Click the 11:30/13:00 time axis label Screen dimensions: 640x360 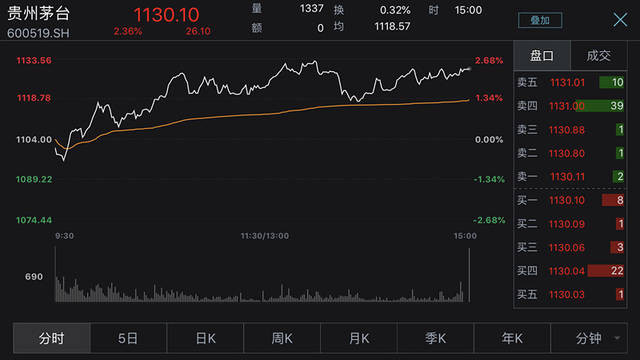click(x=264, y=236)
